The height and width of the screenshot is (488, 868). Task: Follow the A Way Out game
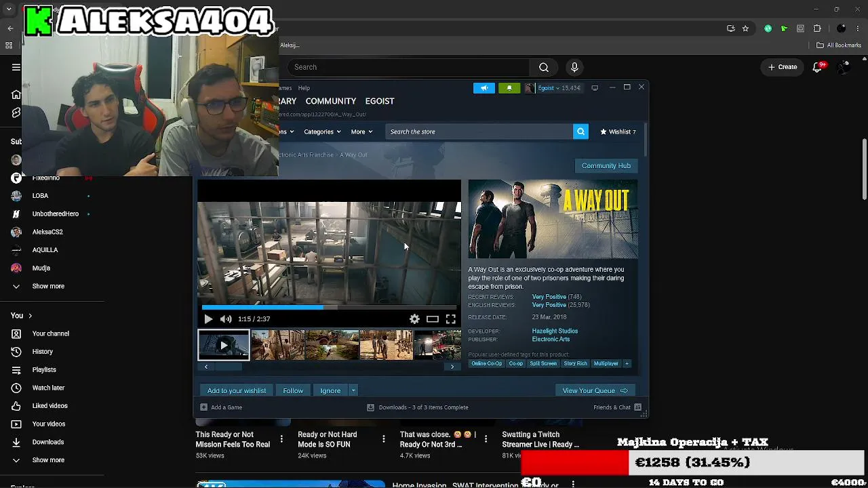tap(293, 390)
